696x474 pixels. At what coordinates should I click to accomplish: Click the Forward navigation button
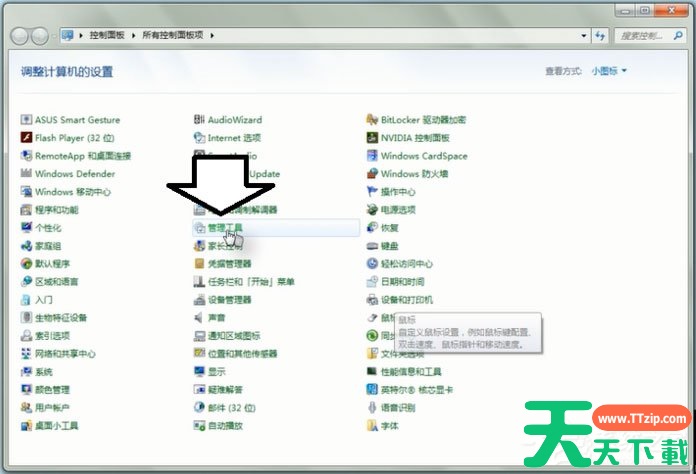coord(40,36)
